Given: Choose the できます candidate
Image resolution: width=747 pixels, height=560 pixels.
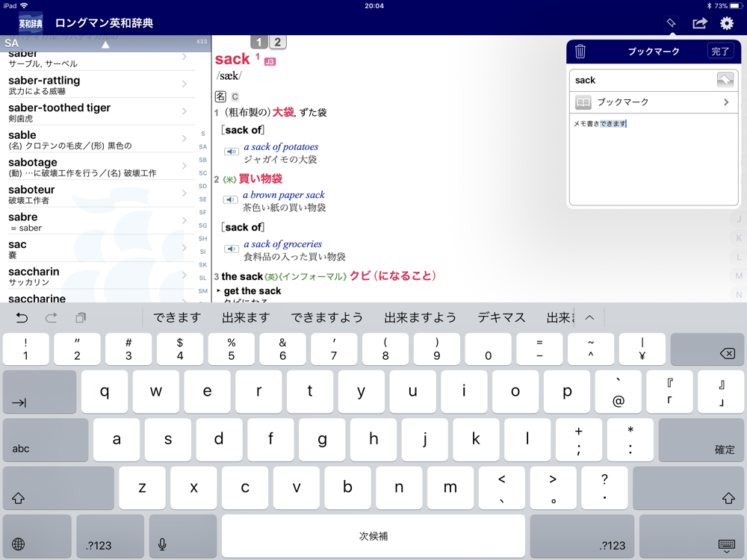Looking at the screenshot, I should point(177,317).
